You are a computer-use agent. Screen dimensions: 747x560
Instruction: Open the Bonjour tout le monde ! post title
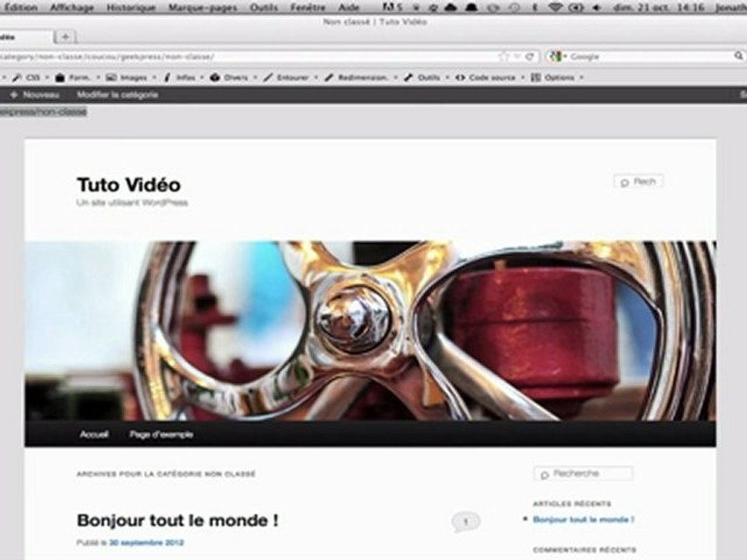[x=177, y=520]
